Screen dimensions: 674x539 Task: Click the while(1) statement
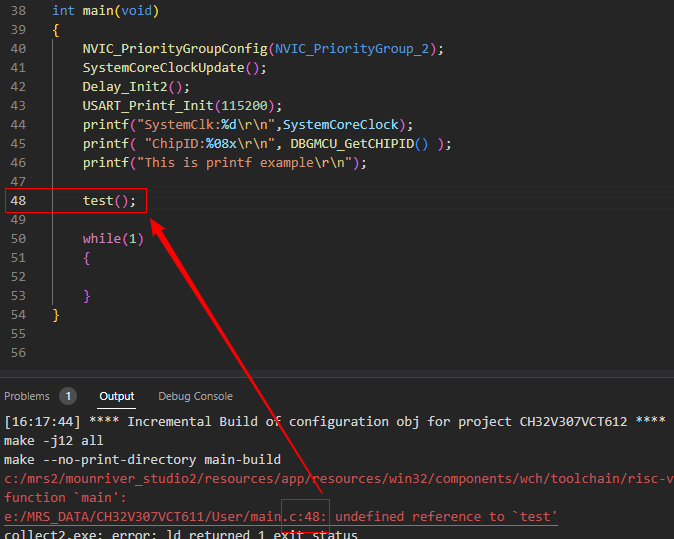pyautogui.click(x=113, y=239)
